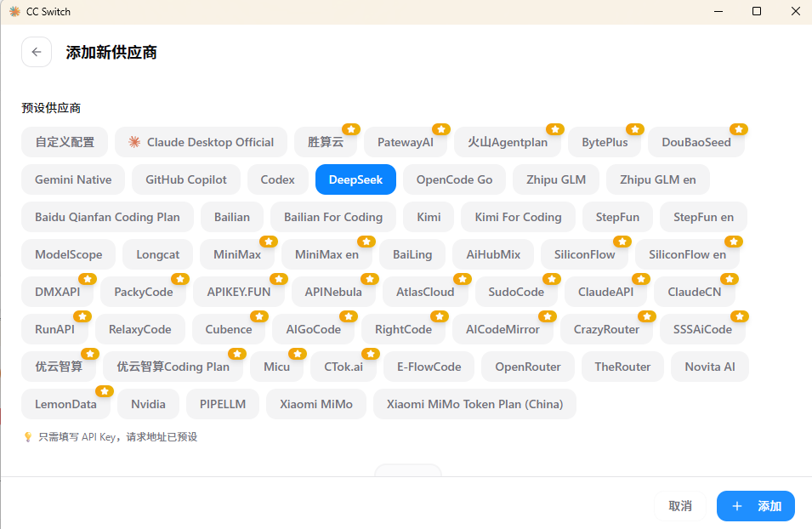Select Cubence provider
The width and height of the screenshot is (812, 529).
click(229, 329)
